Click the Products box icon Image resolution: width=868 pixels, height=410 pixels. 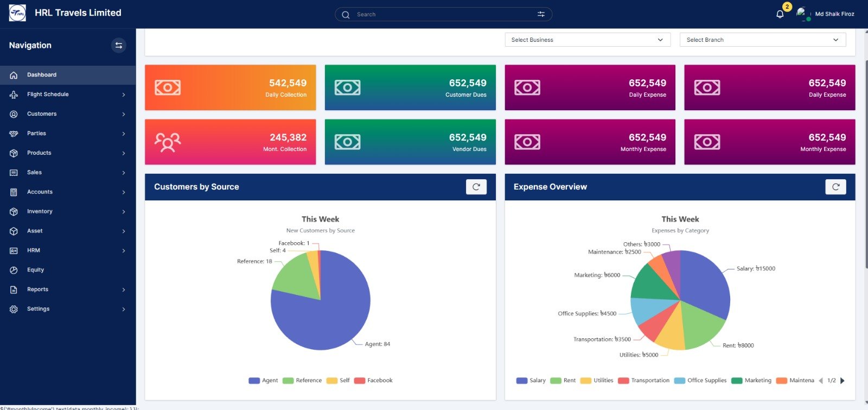coord(14,153)
